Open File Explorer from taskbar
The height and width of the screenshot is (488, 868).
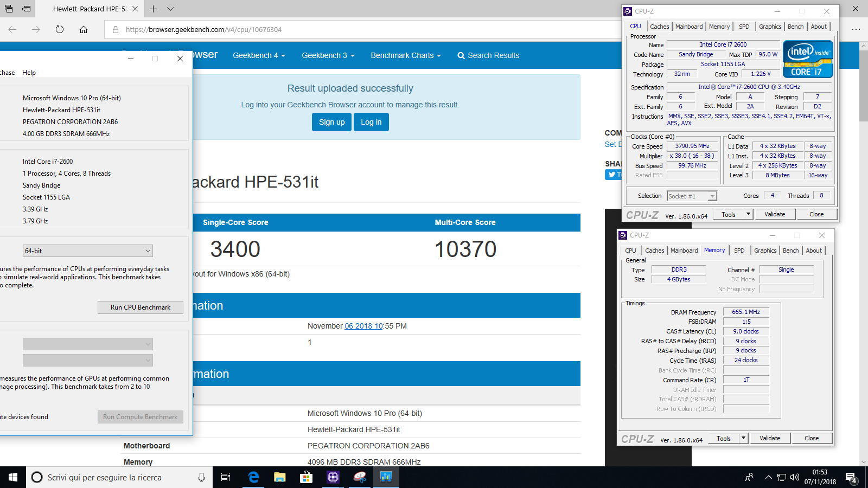[280, 477]
